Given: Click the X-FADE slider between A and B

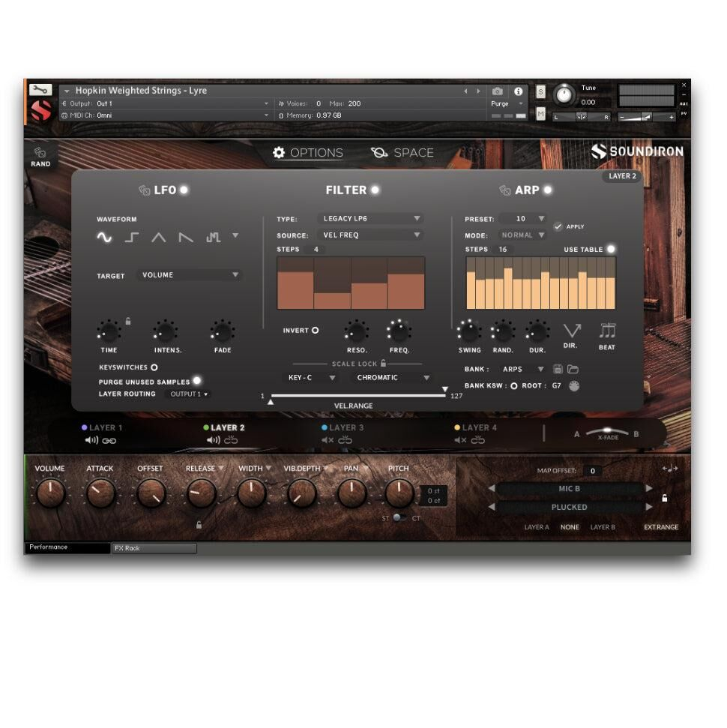Looking at the screenshot, I should (x=607, y=434).
